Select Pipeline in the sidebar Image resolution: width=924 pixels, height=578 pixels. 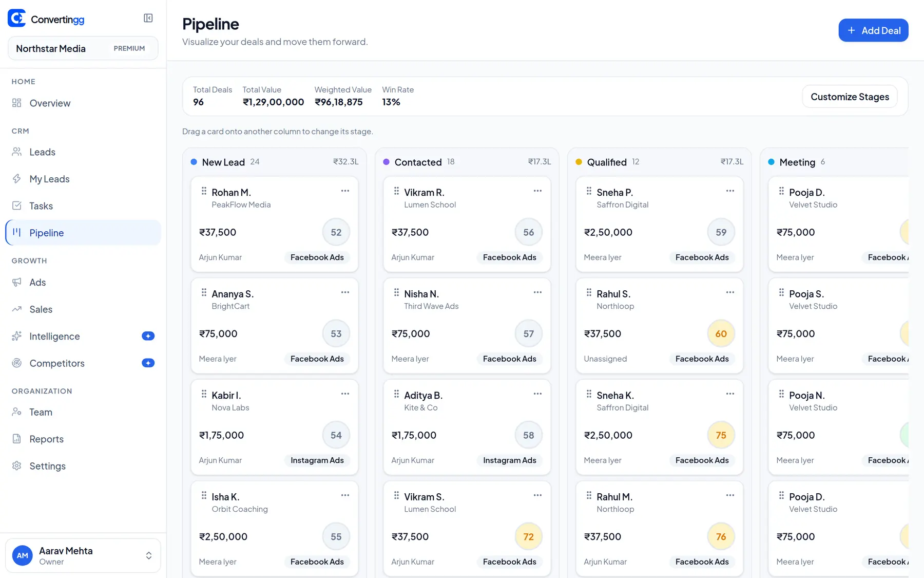[x=83, y=233]
